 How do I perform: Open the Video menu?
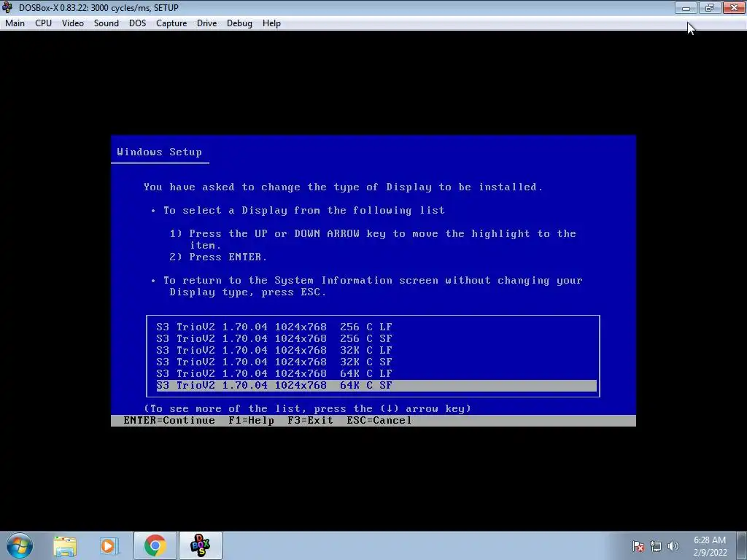coord(72,23)
